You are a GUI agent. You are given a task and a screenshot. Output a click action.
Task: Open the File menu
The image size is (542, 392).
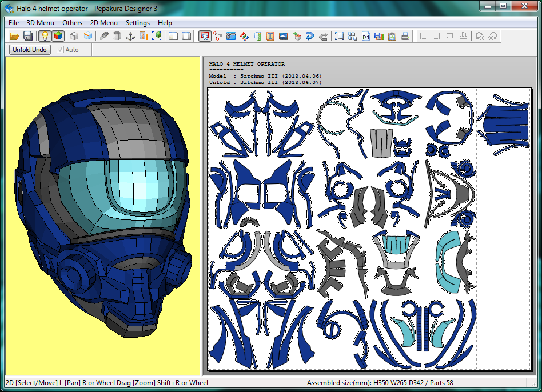tap(14, 23)
